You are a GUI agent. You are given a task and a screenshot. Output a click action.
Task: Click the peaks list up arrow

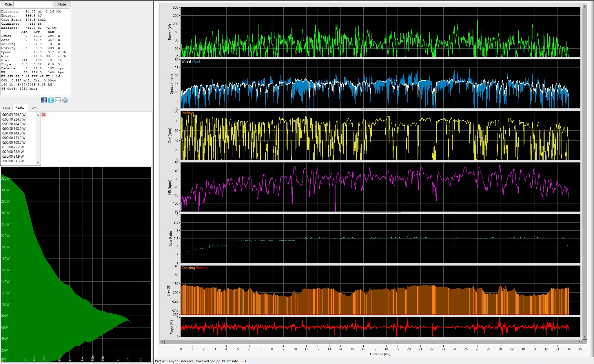[38, 115]
